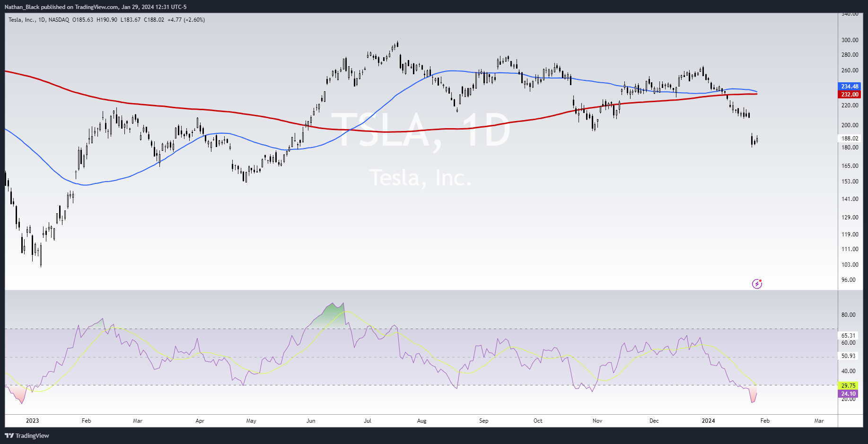Click the RSI 20.00 axis label
Screen dimensions: 868x444
(848, 400)
